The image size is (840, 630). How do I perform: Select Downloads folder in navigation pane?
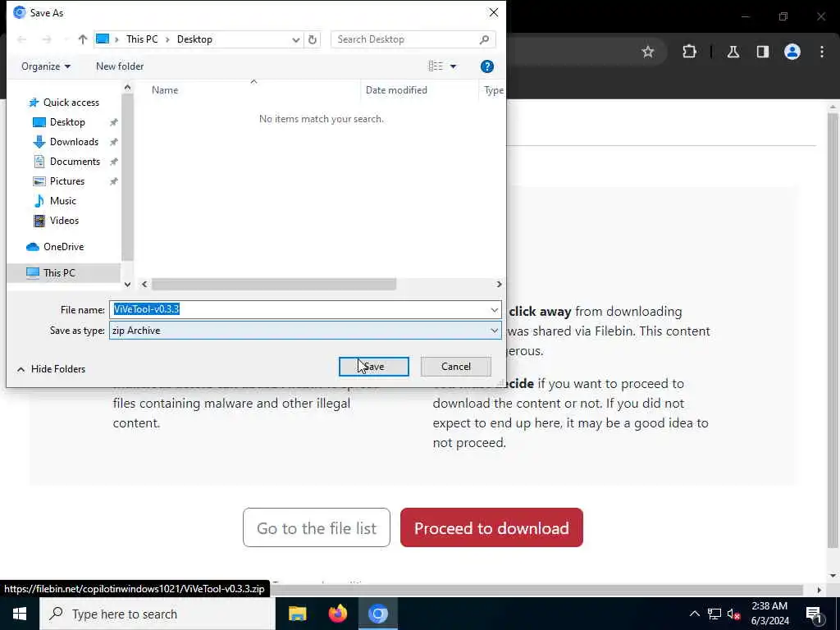74,142
